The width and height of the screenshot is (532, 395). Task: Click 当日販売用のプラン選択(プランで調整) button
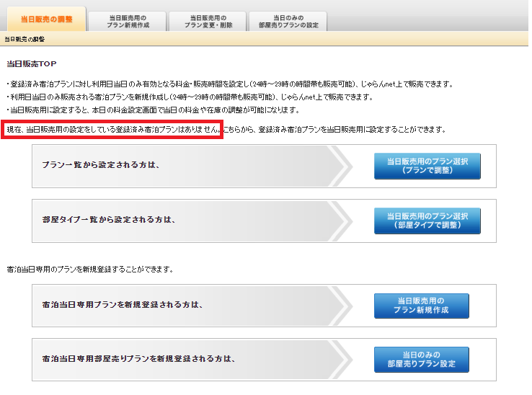[427, 166]
